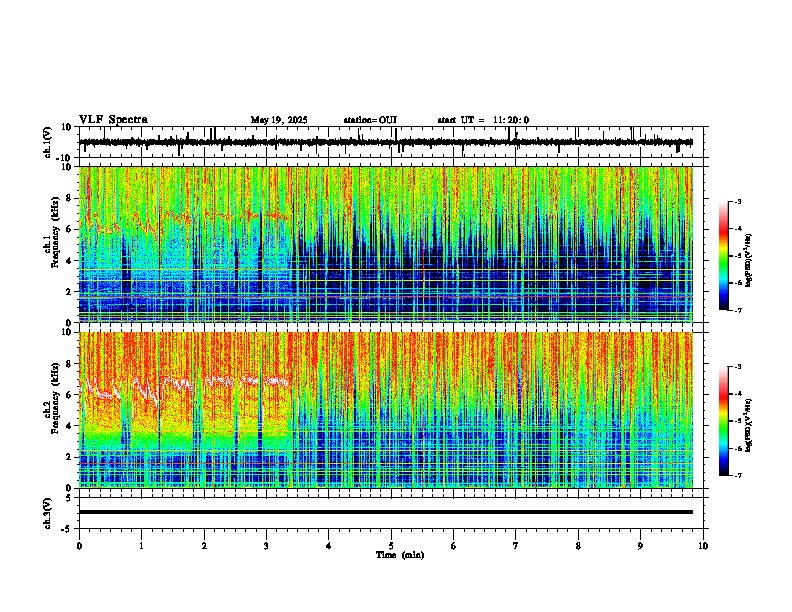Click the lower color bar 'log(PSD)' units label
The height and width of the screenshot is (612, 792).
point(749,425)
